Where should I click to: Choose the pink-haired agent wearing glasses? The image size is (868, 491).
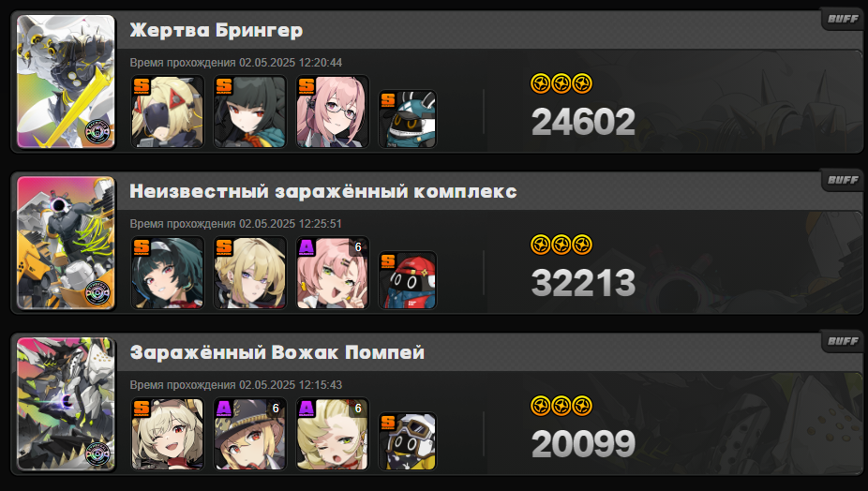tap(332, 112)
